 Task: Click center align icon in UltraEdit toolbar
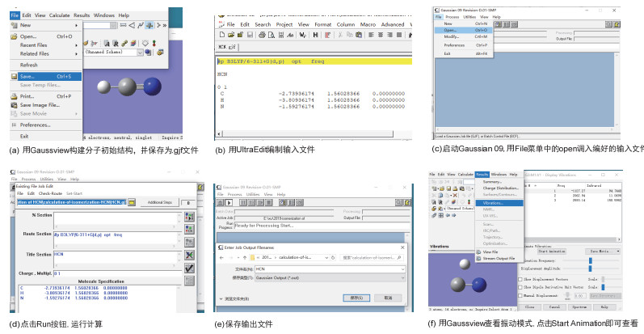tap(381, 35)
